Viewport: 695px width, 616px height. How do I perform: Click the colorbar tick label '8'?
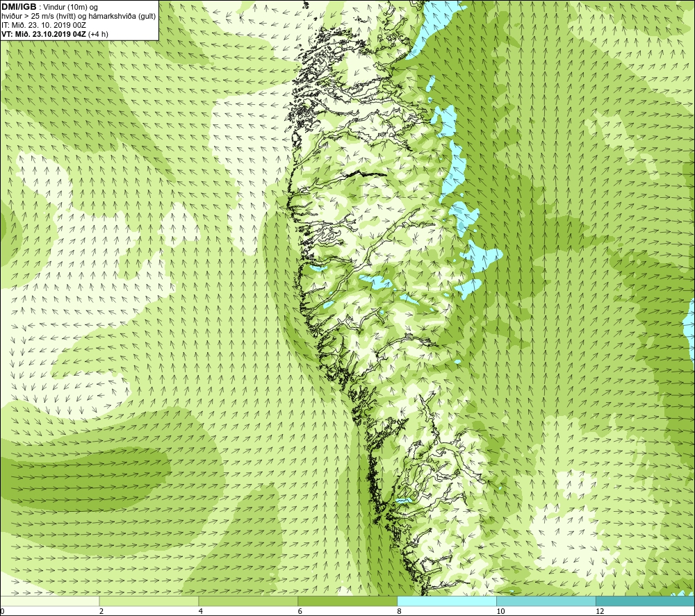coord(400,611)
